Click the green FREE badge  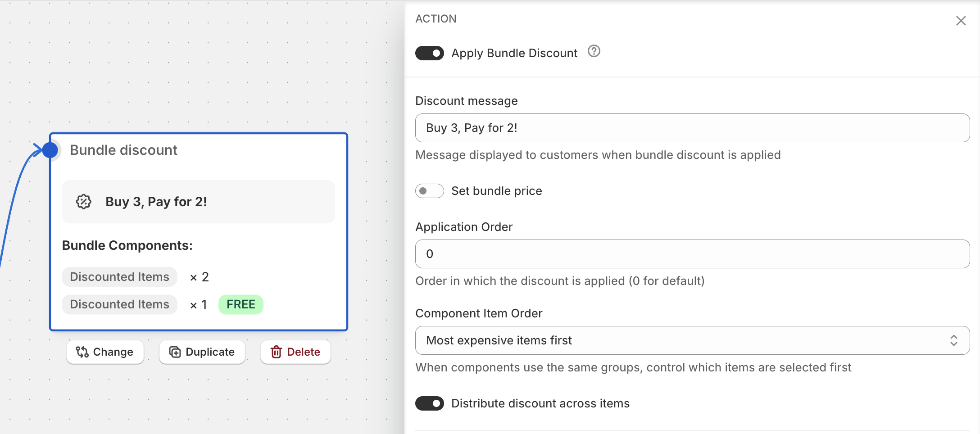[240, 305]
